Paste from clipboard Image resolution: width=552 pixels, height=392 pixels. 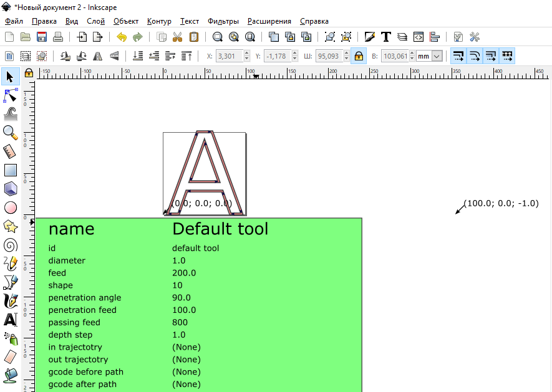pyautogui.click(x=193, y=37)
